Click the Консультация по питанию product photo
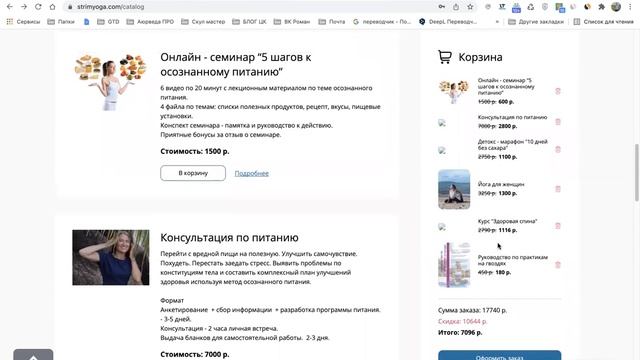This screenshot has width=640, height=360. click(x=111, y=257)
